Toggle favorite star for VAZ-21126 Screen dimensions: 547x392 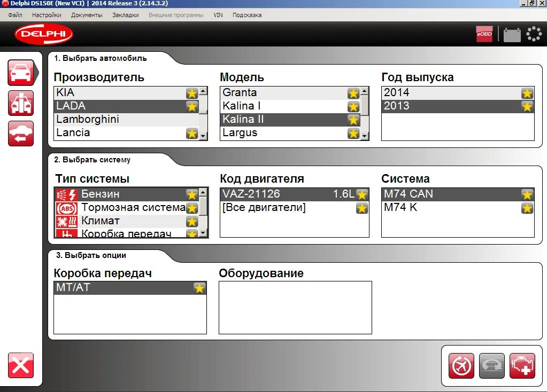pos(362,194)
